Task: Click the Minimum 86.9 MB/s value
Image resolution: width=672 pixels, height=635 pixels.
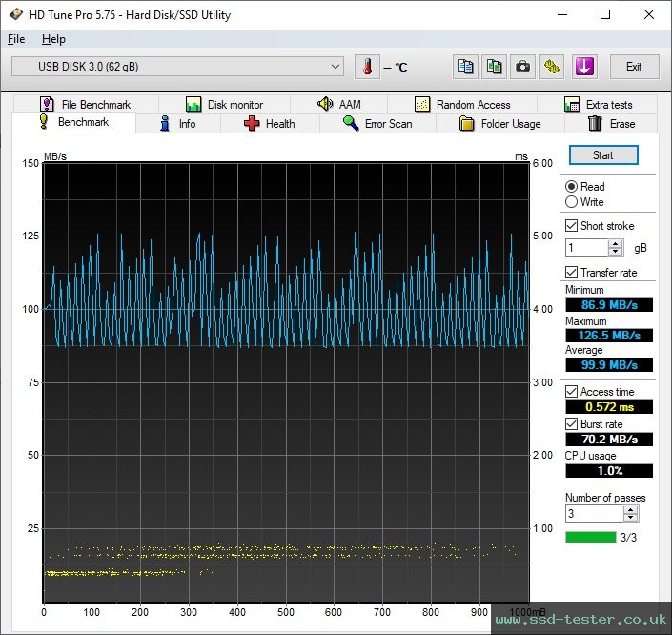Action: (609, 305)
